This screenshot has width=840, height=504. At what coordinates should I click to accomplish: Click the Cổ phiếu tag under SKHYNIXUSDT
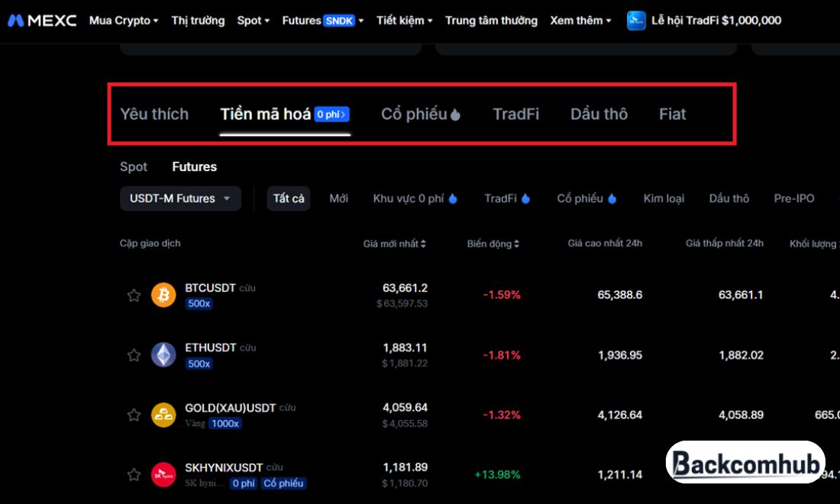(283, 483)
